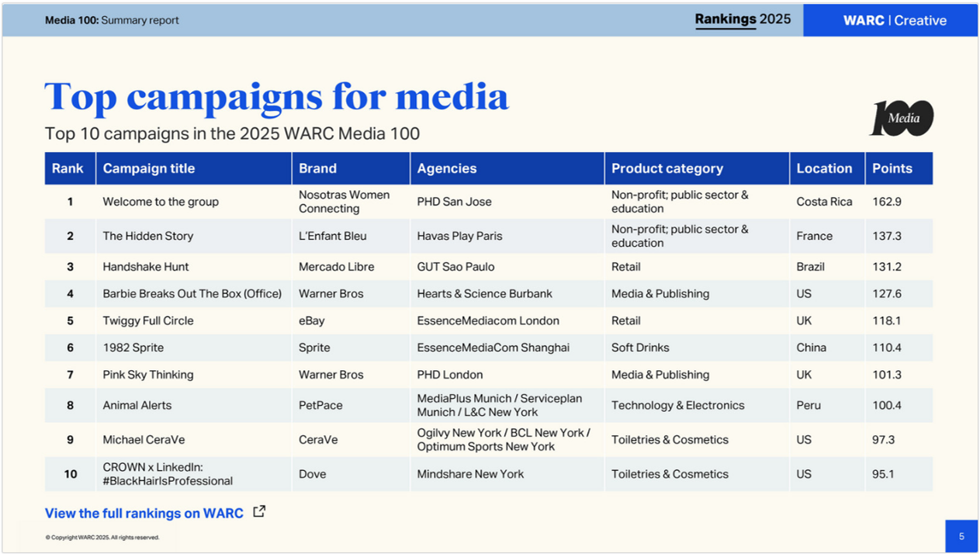Click the 'GUT Sao Paulo' agency cell
This screenshot has width=980, height=554.
click(x=456, y=267)
